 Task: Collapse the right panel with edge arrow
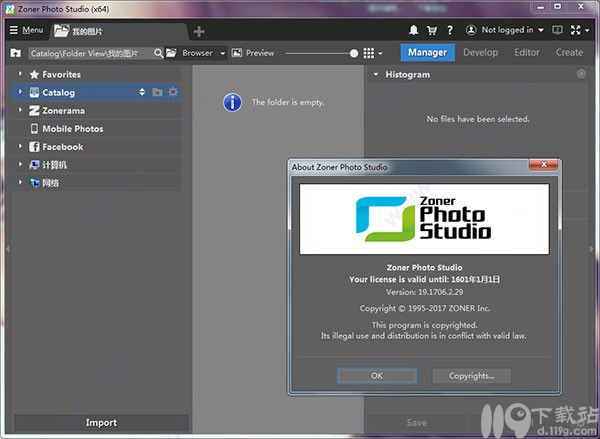point(592,249)
